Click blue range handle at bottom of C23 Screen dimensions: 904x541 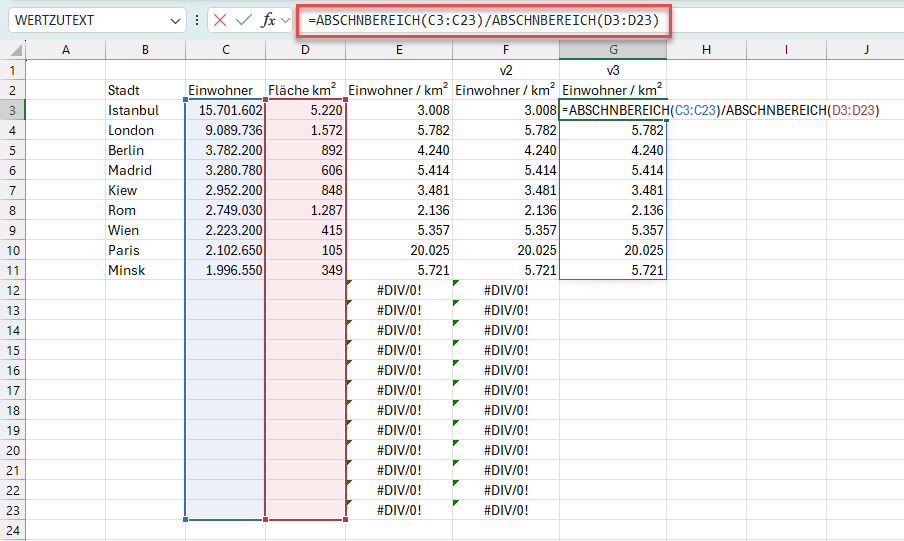coord(186,519)
